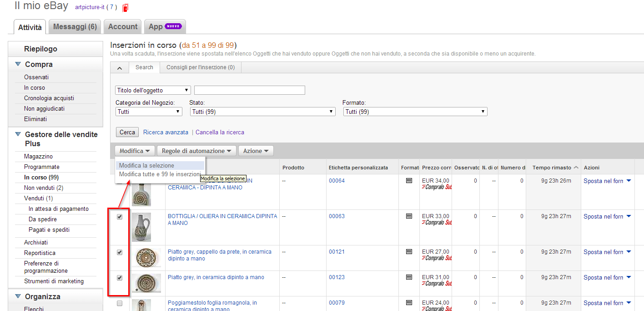Open Osservati in sidebar

pos(36,77)
